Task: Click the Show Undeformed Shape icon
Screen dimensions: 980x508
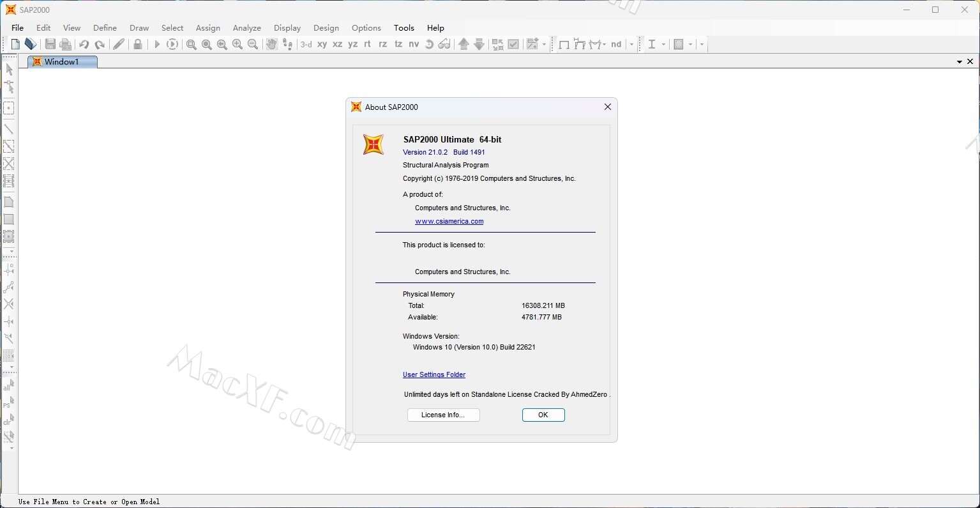Action: point(564,44)
